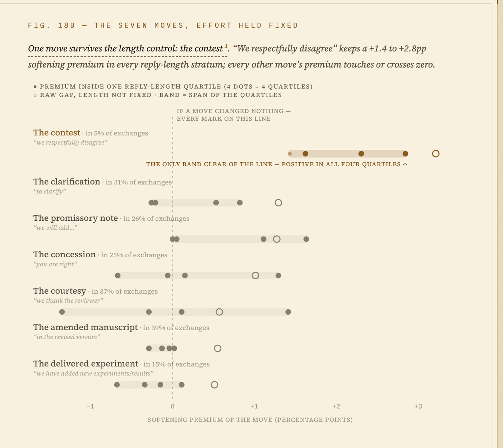Screen dimensions: 503x448
Task: Open footnote 1 superscript after 'the contest'
Action: tap(226, 46)
